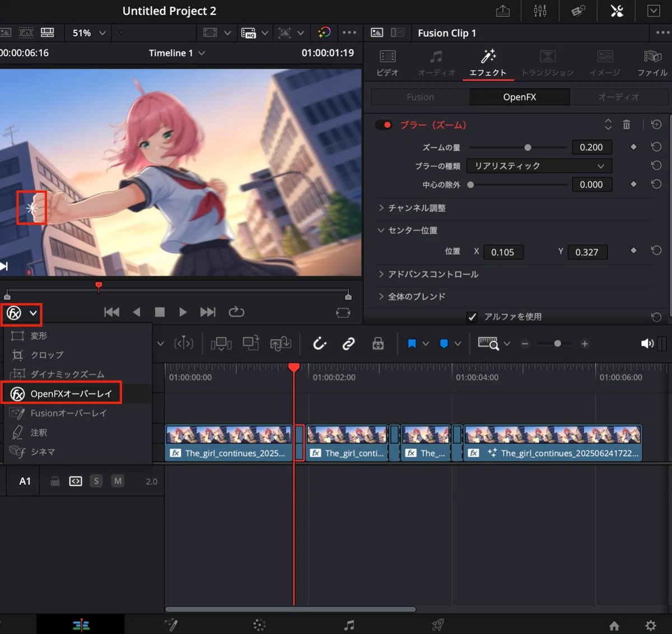Toggle timeline snapping magnet icon
This screenshot has width=672, height=634.
[x=319, y=344]
